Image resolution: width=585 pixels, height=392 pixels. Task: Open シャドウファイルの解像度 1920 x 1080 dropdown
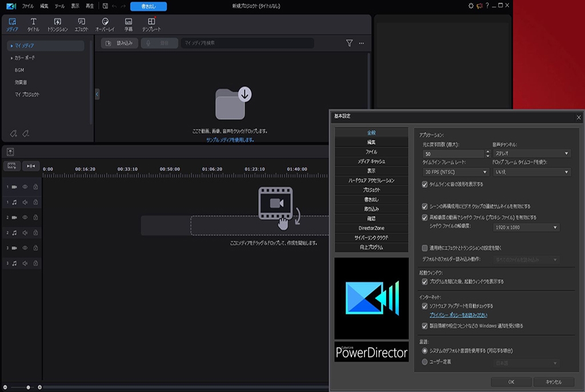click(526, 227)
